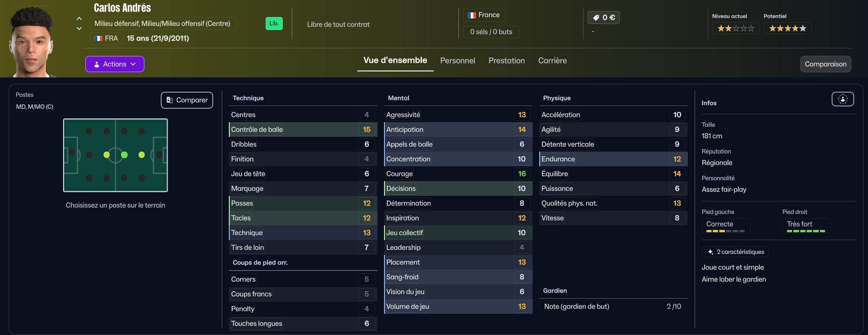This screenshot has width=868, height=335.
Task: Open the Carrière tab
Action: (552, 61)
